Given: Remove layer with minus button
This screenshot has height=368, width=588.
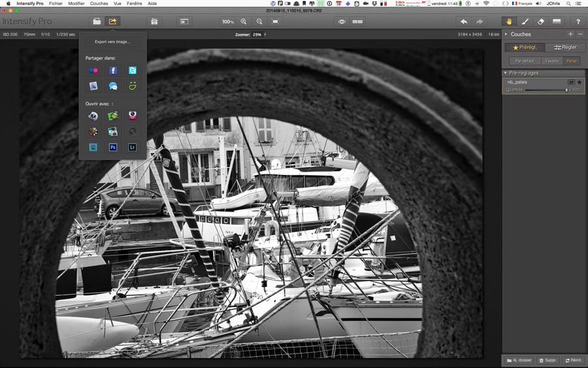Looking at the screenshot, I should click(581, 34).
